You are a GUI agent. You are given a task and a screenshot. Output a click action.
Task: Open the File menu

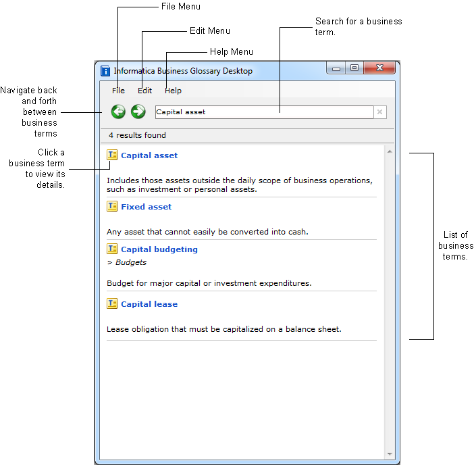(x=118, y=91)
